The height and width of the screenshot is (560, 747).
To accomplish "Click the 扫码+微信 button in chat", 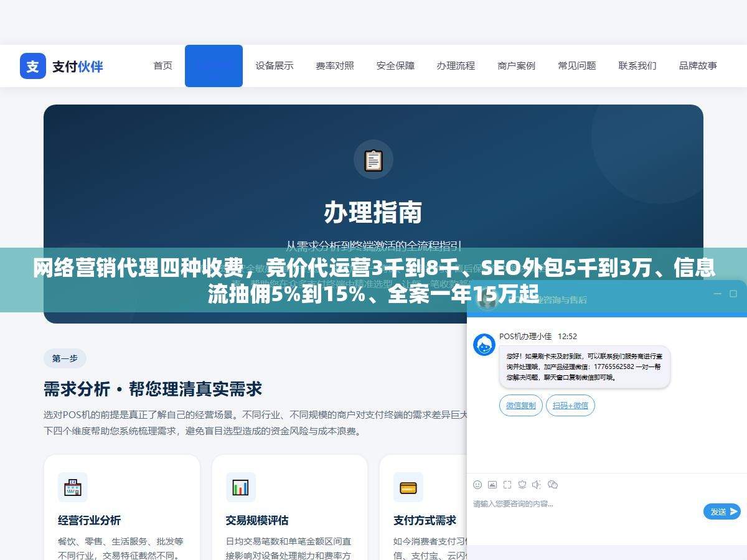I will point(571,406).
